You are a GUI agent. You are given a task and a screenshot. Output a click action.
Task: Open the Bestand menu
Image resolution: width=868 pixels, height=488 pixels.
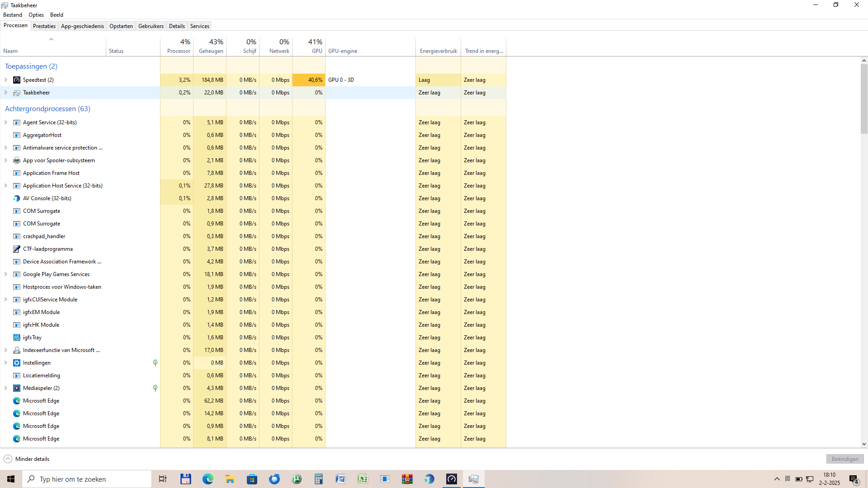pyautogui.click(x=13, y=15)
